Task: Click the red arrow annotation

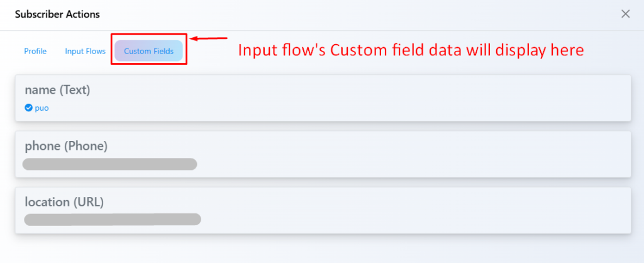Action: click(209, 38)
